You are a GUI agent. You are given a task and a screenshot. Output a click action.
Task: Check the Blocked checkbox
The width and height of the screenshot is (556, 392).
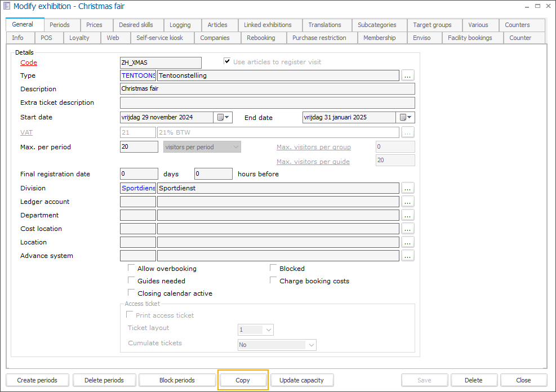[x=274, y=269]
